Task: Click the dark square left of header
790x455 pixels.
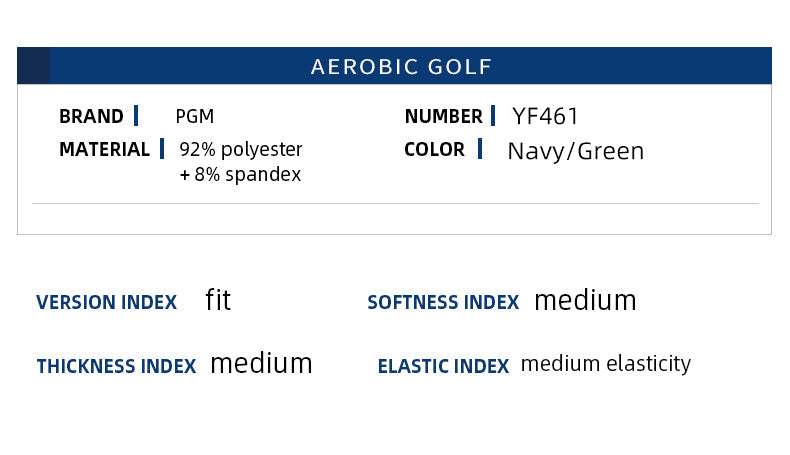Action: click(x=33, y=66)
